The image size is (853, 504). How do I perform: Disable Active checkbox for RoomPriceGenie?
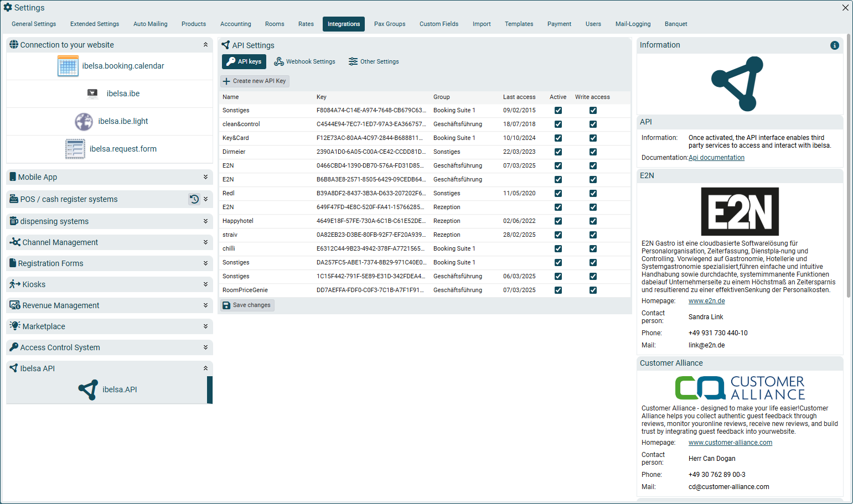(558, 290)
